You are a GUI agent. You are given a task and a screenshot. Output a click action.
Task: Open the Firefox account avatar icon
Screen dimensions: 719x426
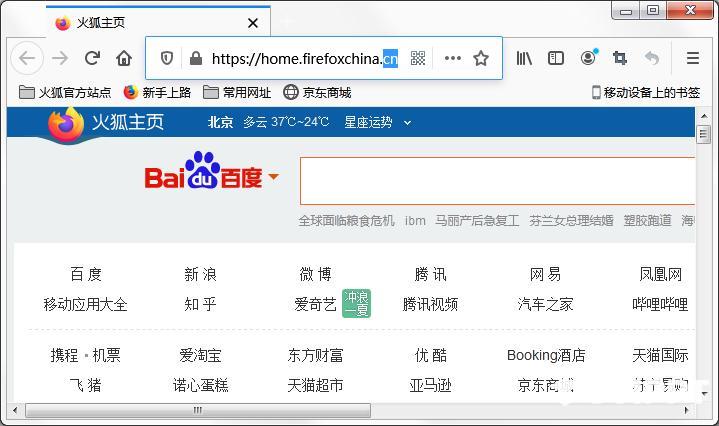coord(588,57)
